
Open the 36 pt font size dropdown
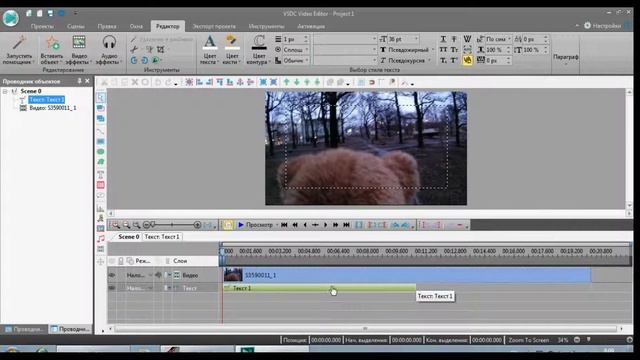click(x=403, y=39)
